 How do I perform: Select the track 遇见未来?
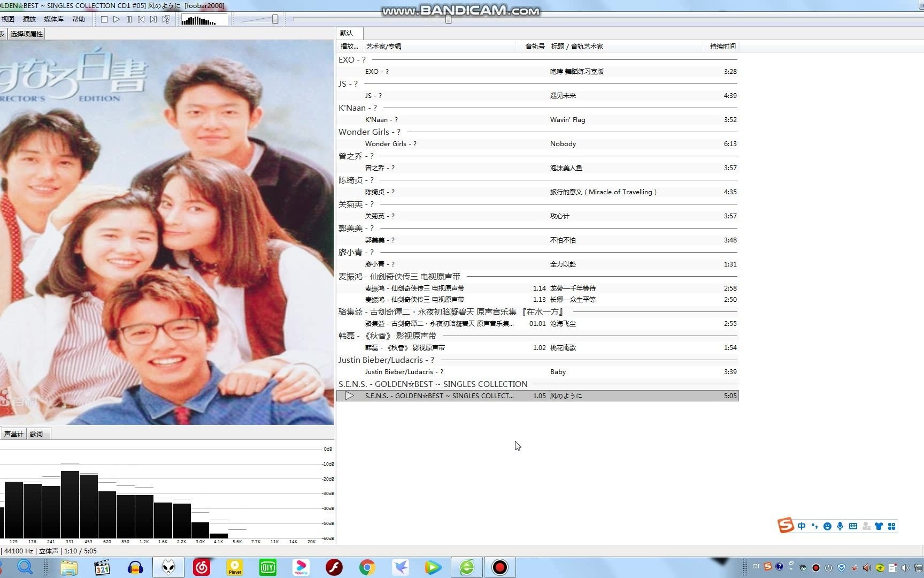pos(537,96)
